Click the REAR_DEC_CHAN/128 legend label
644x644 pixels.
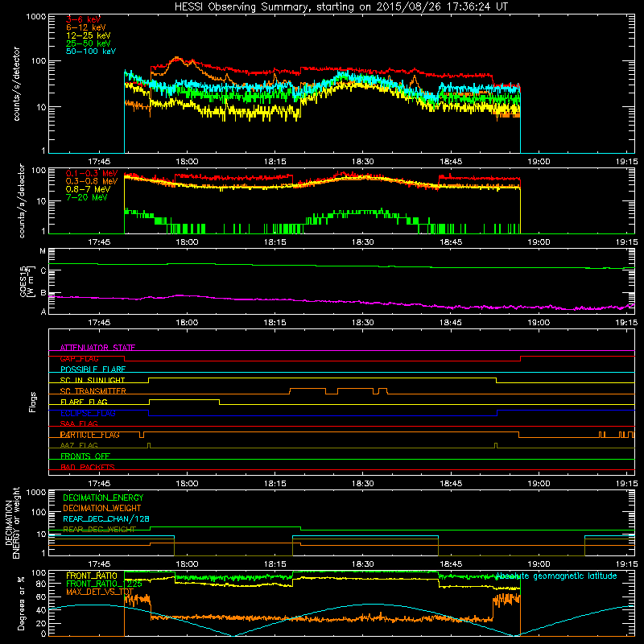coord(106,518)
